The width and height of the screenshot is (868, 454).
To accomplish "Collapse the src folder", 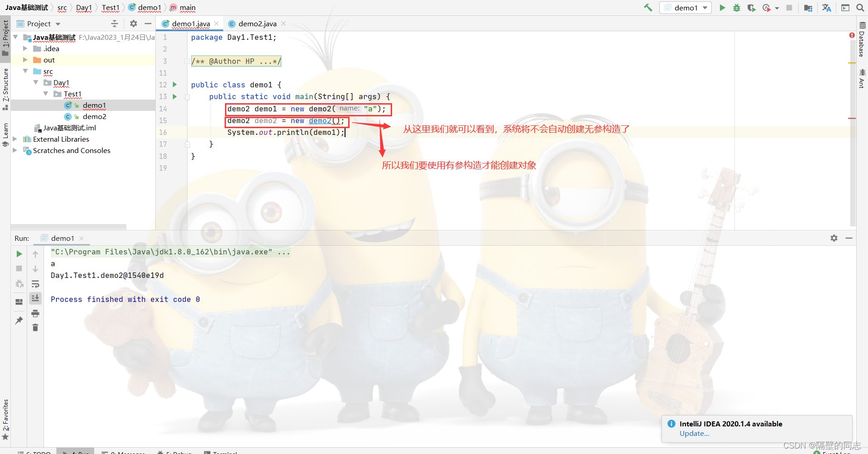I will point(25,71).
